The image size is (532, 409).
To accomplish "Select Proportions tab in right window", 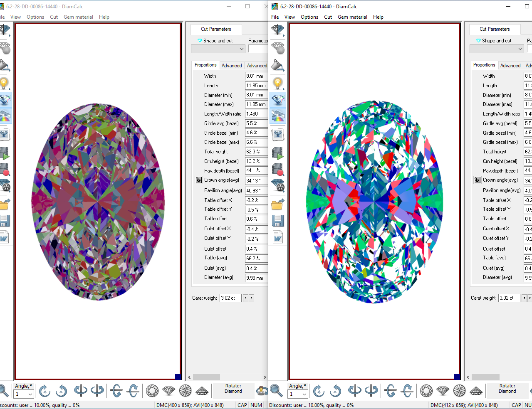I will pos(484,65).
